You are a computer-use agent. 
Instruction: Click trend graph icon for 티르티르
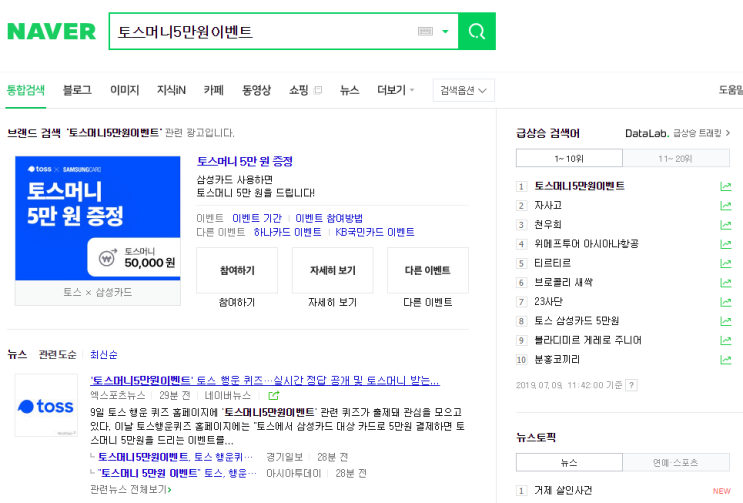pos(725,263)
